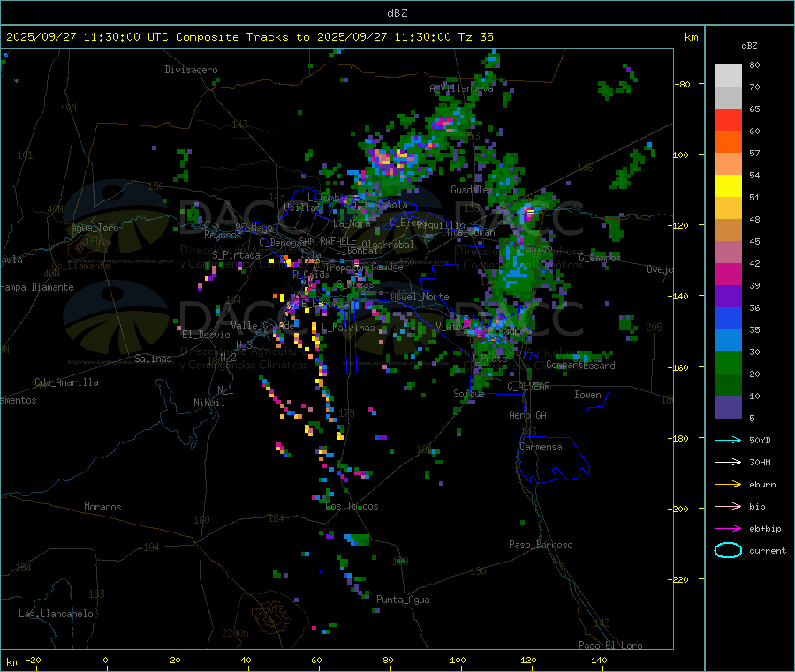The height and width of the screenshot is (672, 795).
Task: Click the dark green 20 dBZ swatch
Action: [728, 384]
